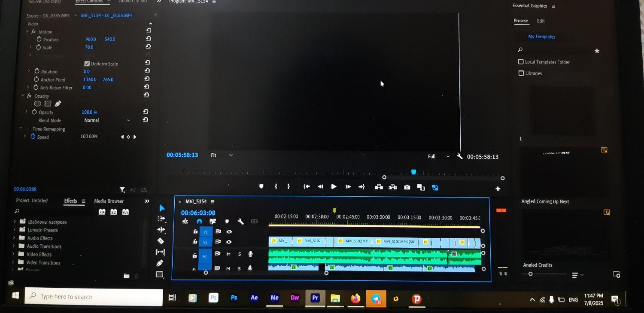Click the Extract button

(x=392, y=187)
